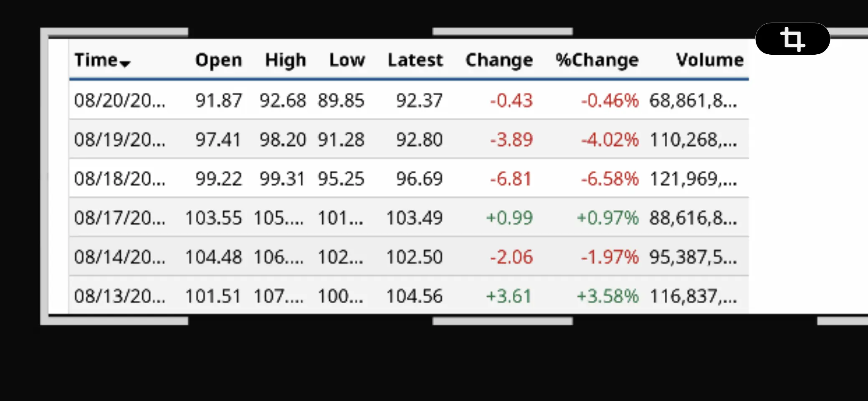Select the 08/17 date row
The height and width of the screenshot is (401, 868).
(x=409, y=218)
